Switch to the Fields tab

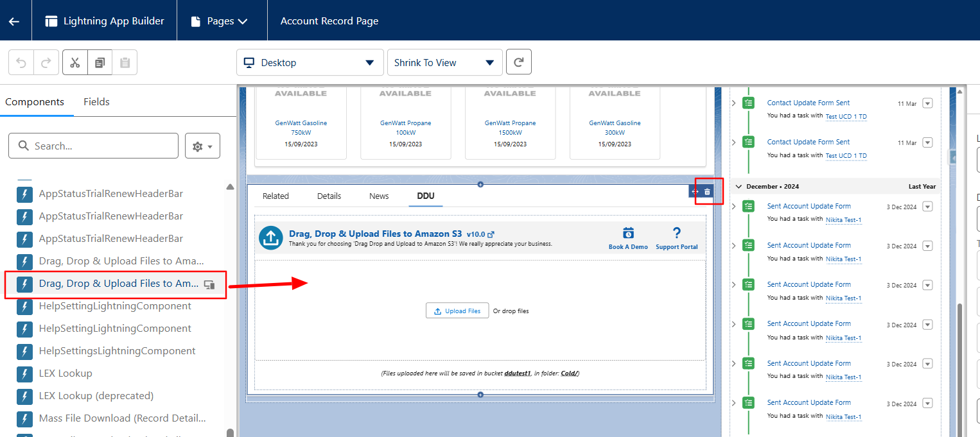[96, 101]
